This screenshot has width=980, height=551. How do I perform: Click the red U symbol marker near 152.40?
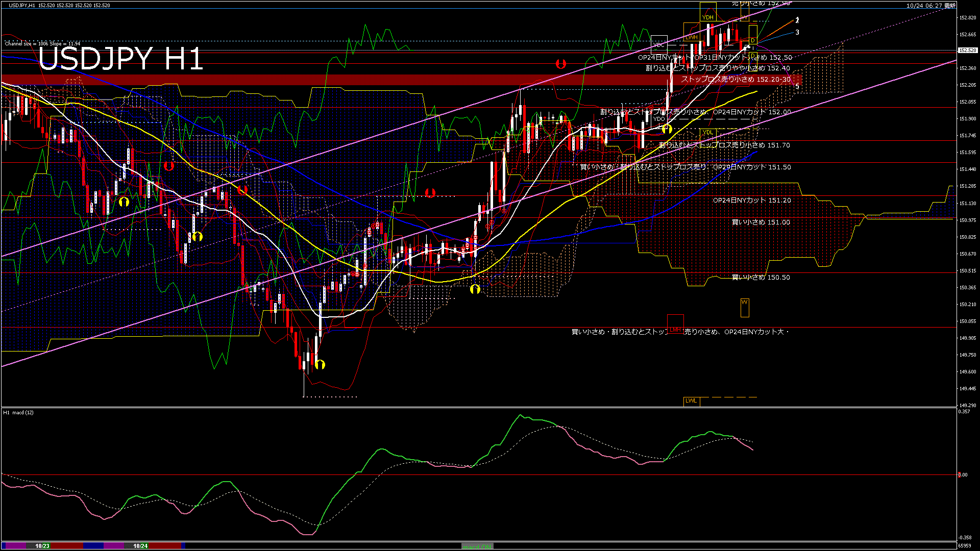(x=562, y=63)
